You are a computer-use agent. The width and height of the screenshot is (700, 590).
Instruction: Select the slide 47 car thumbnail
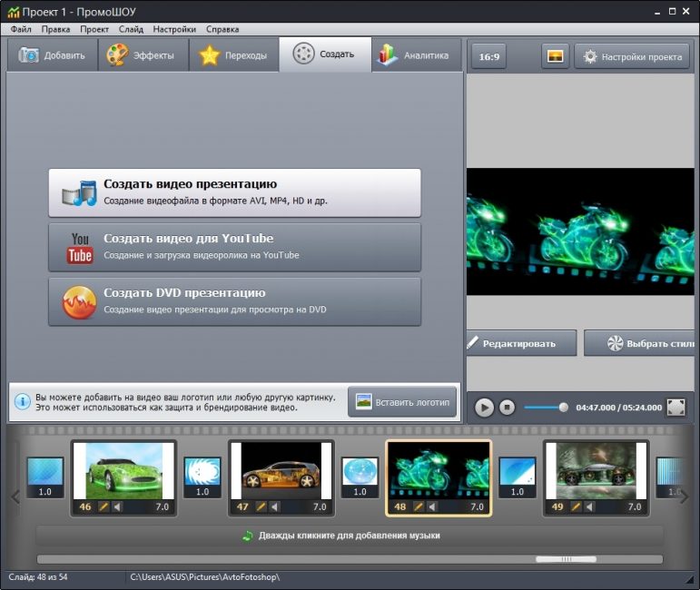(x=281, y=471)
